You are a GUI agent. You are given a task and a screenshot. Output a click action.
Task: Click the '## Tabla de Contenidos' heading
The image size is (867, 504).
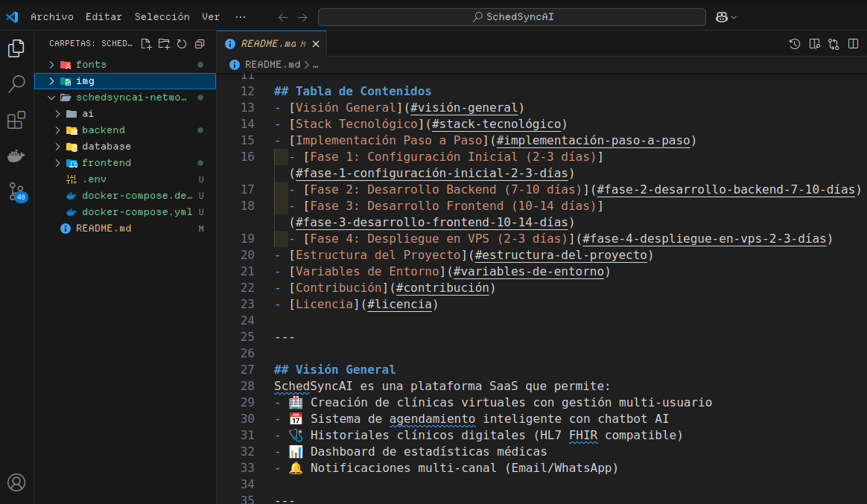tap(353, 91)
